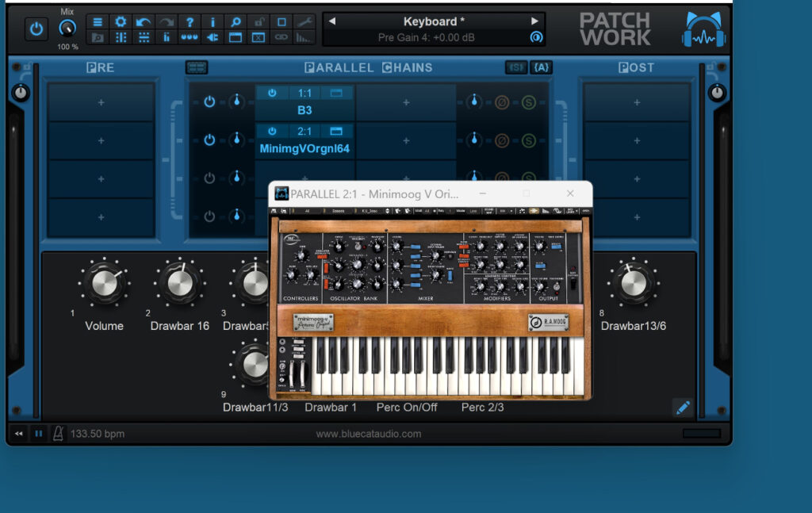
Task: Click the magnifier zoom icon
Action: (x=236, y=21)
